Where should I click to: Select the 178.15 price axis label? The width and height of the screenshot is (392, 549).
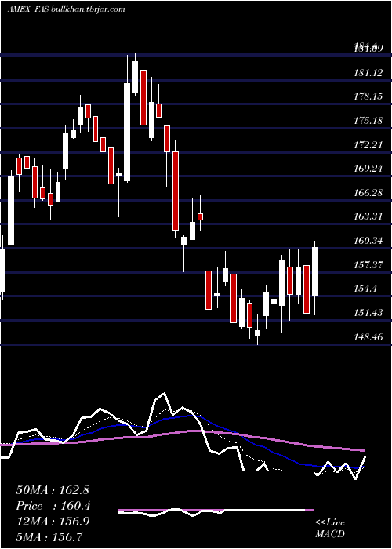368,96
